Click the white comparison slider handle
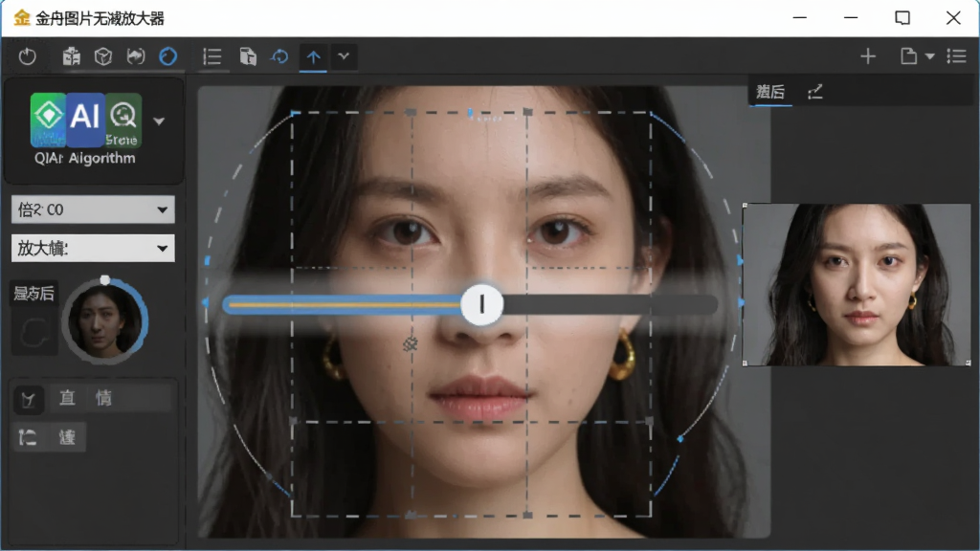The image size is (980, 551). pyautogui.click(x=482, y=304)
